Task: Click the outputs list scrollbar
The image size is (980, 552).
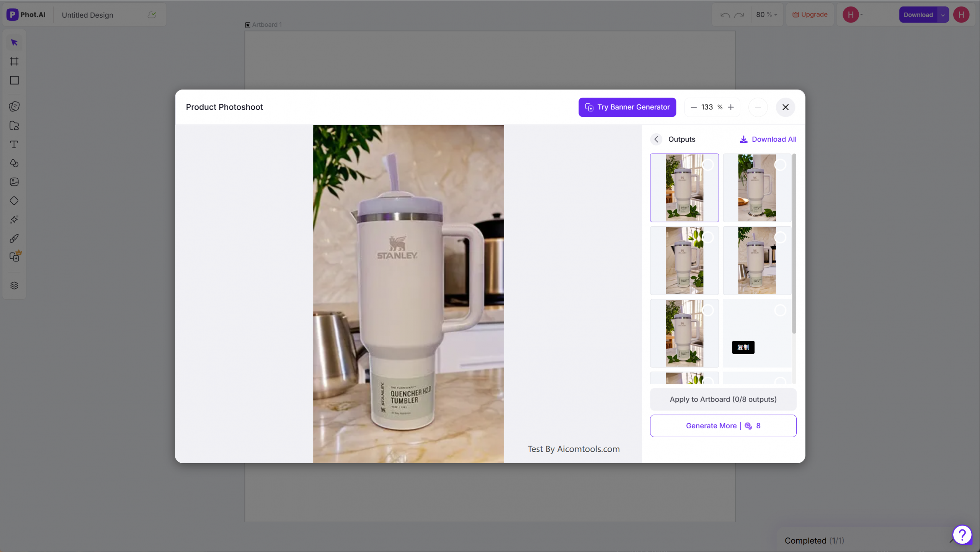Action: pos(794,243)
